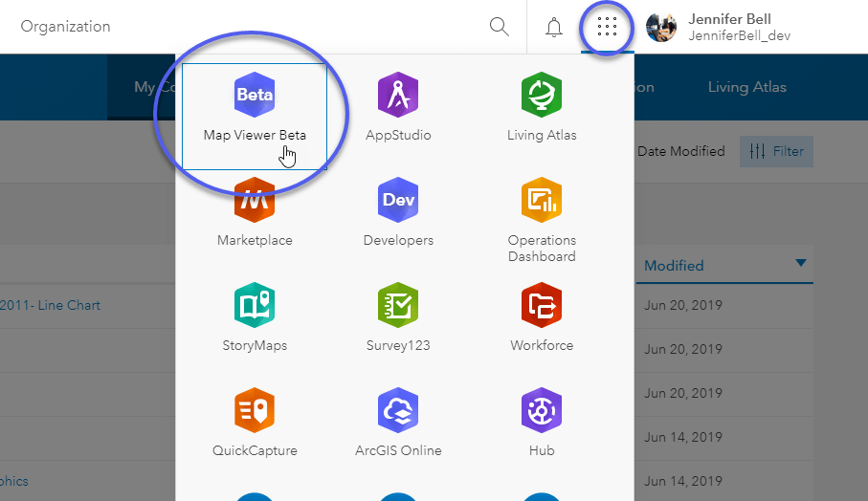Open ArcGIS Online app
This screenshot has height=501, width=868.
398,423
